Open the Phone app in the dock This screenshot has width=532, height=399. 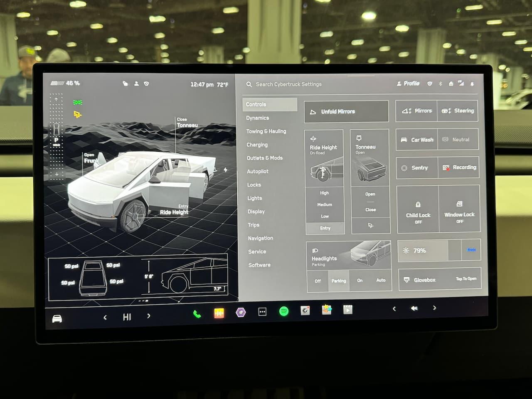click(x=197, y=314)
